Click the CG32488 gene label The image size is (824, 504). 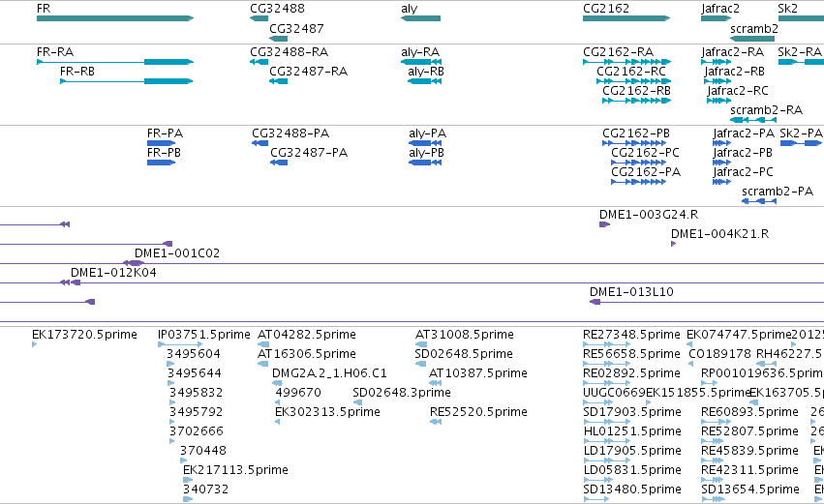pyautogui.click(x=277, y=9)
